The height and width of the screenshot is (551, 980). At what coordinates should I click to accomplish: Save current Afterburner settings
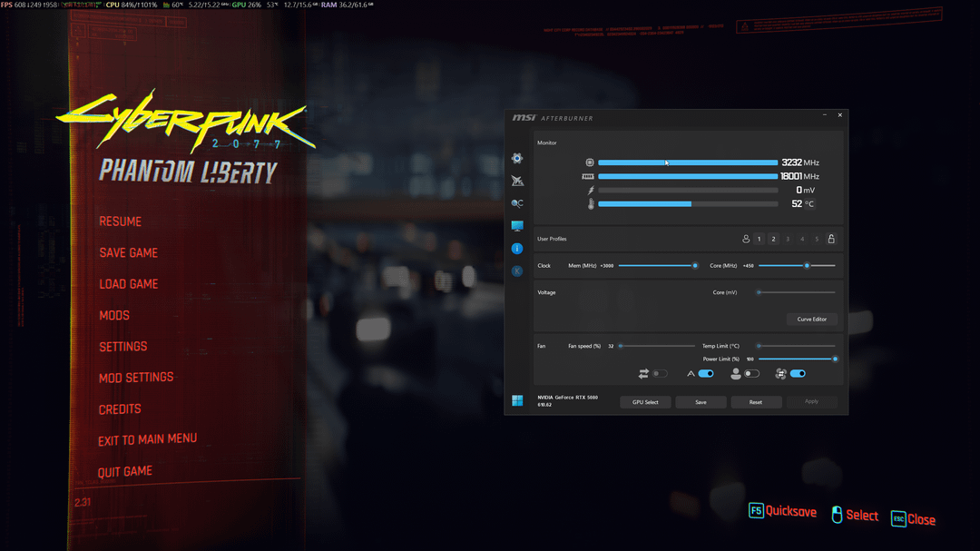[701, 402]
